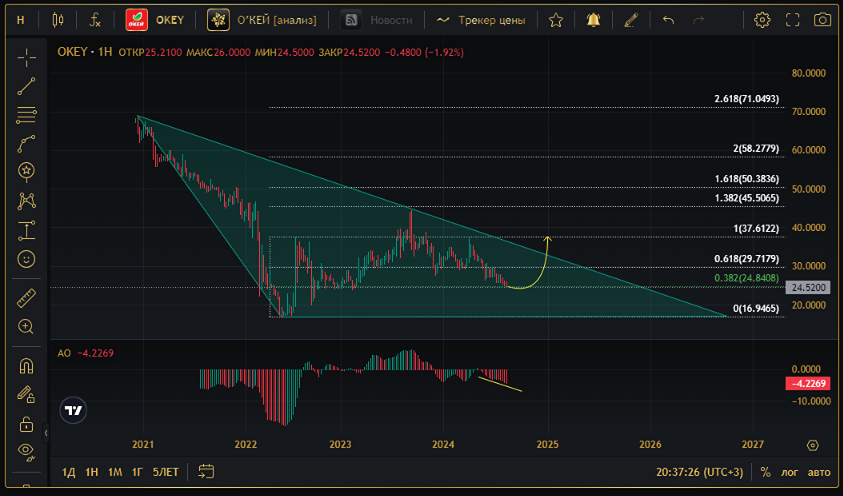Activate the zoom-in magnifier tool
The image size is (843, 496).
[26, 326]
